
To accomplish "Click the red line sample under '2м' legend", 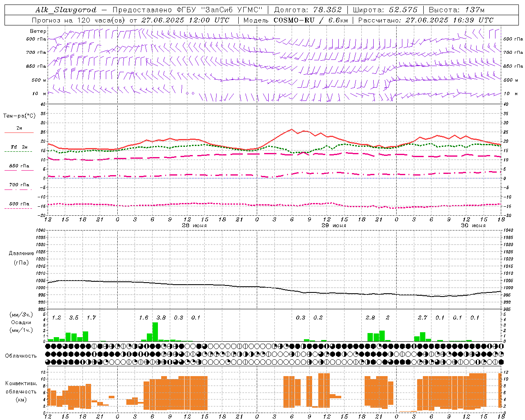I will [19, 133].
